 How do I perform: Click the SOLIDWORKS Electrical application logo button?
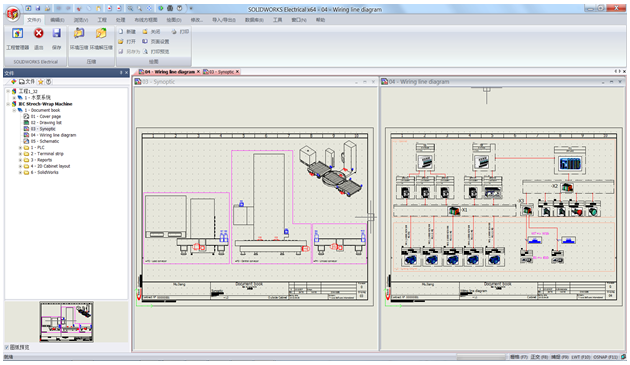click(12, 14)
